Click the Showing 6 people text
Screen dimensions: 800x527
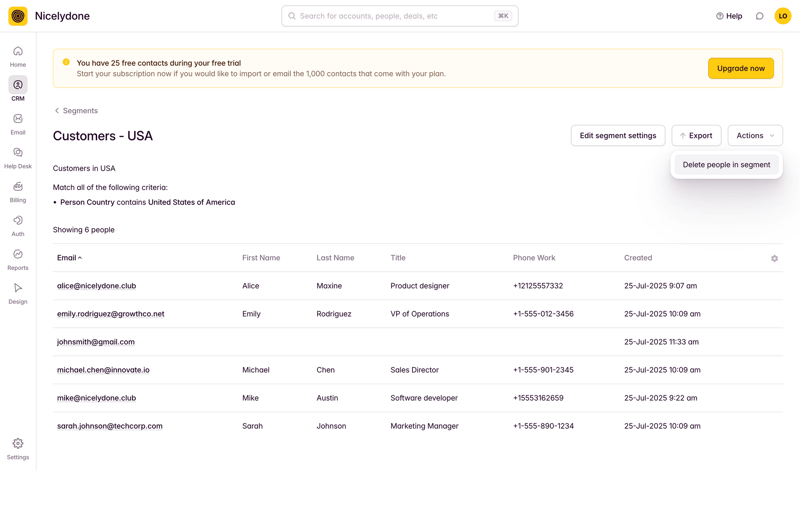[84, 230]
